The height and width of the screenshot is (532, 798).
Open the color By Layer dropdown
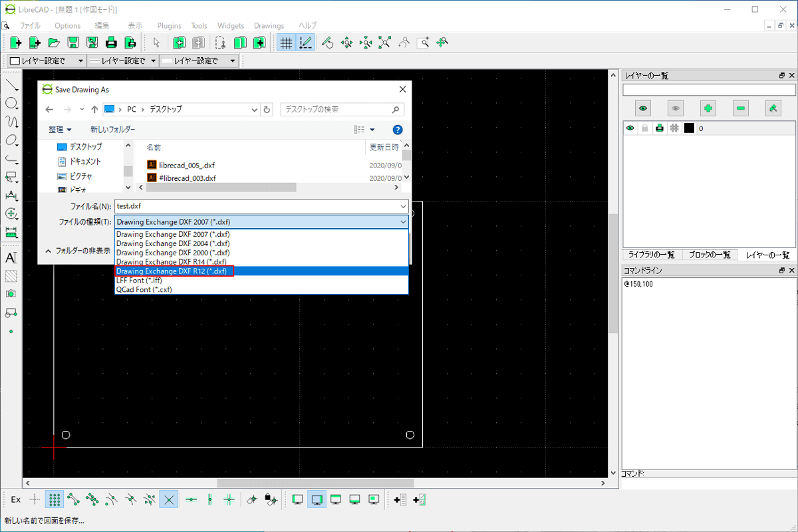[x=47, y=61]
